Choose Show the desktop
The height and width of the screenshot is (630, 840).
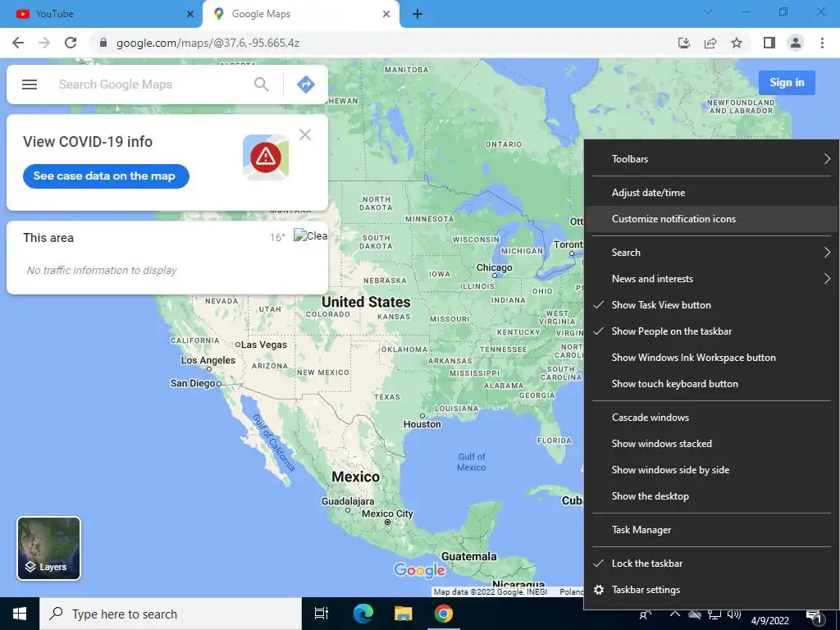(711, 496)
